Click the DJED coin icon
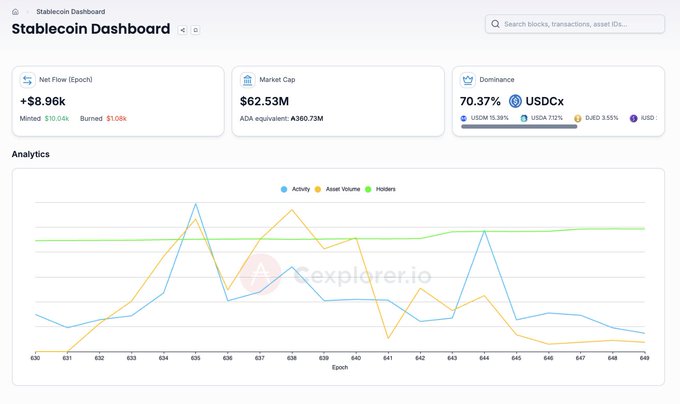Image resolution: width=680 pixels, height=404 pixels. (578, 118)
